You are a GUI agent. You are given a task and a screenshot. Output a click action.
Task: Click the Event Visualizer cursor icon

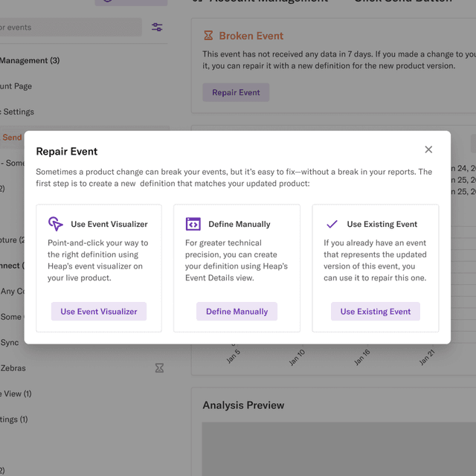pos(55,224)
